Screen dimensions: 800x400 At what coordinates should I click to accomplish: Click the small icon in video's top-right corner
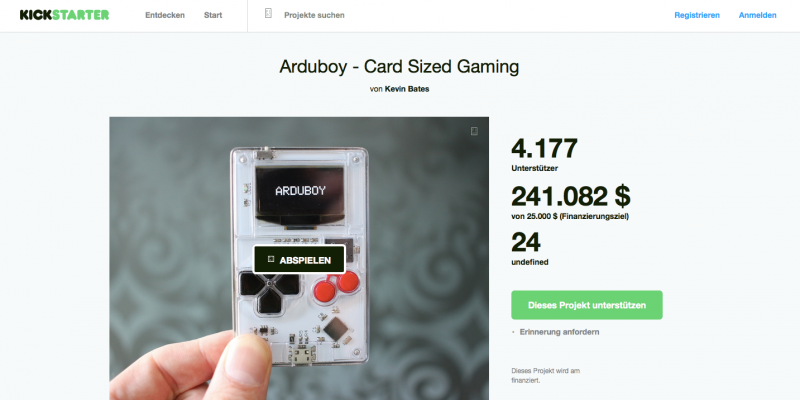tap(474, 131)
